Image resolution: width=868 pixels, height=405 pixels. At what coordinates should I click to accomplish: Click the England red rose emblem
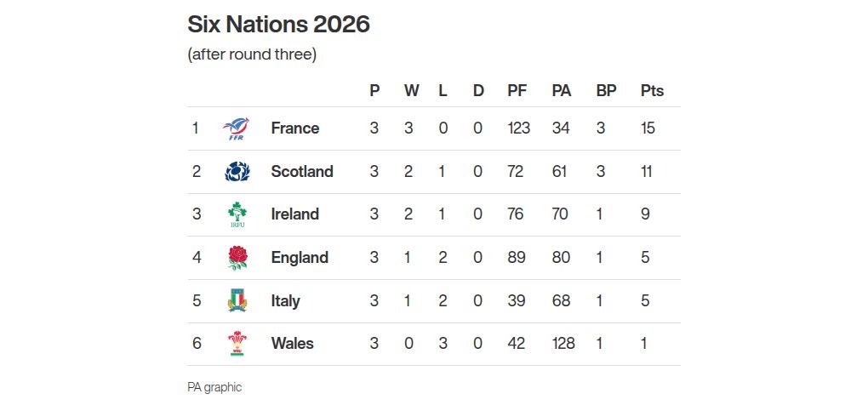(237, 258)
